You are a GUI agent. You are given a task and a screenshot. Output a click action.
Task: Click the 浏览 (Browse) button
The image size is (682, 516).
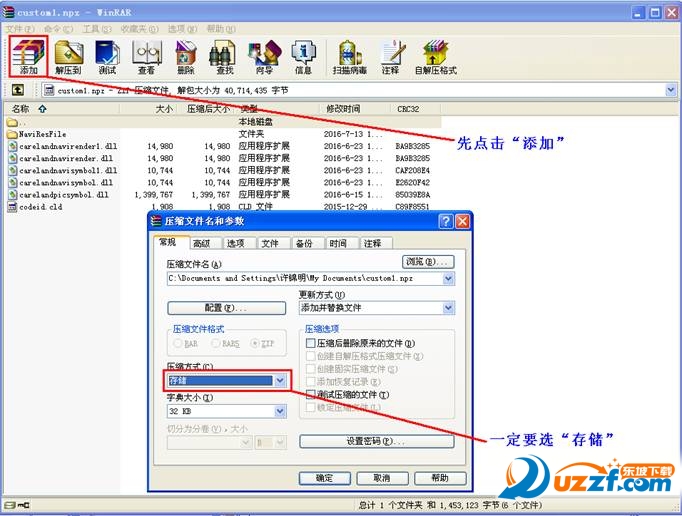tap(428, 261)
